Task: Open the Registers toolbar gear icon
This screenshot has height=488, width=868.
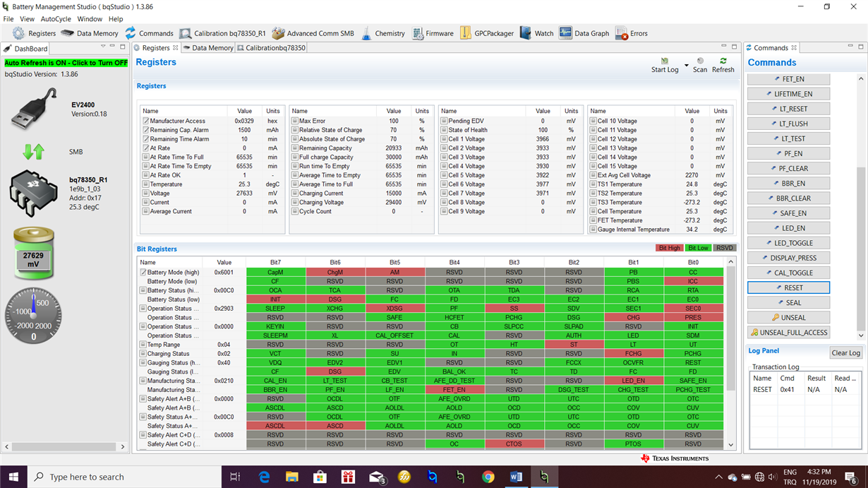Action: [18, 33]
